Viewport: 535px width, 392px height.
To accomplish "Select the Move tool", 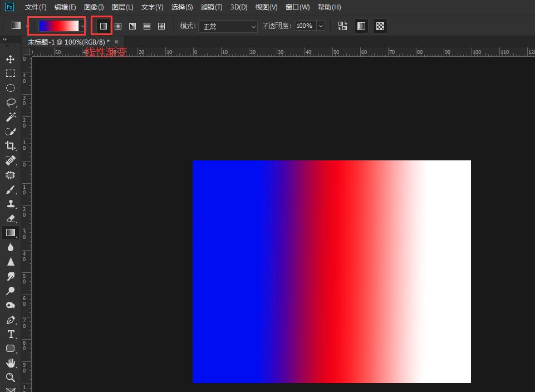I will pos(10,59).
